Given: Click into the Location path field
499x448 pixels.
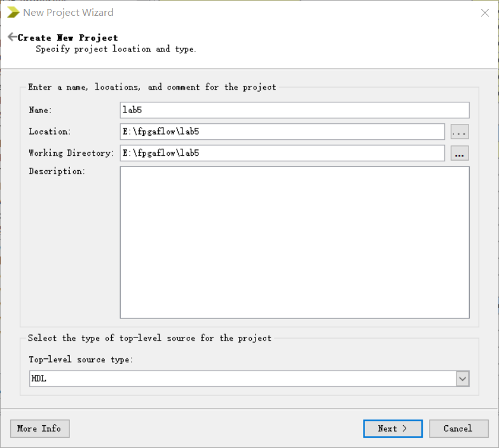Looking at the screenshot, I should tap(282, 132).
